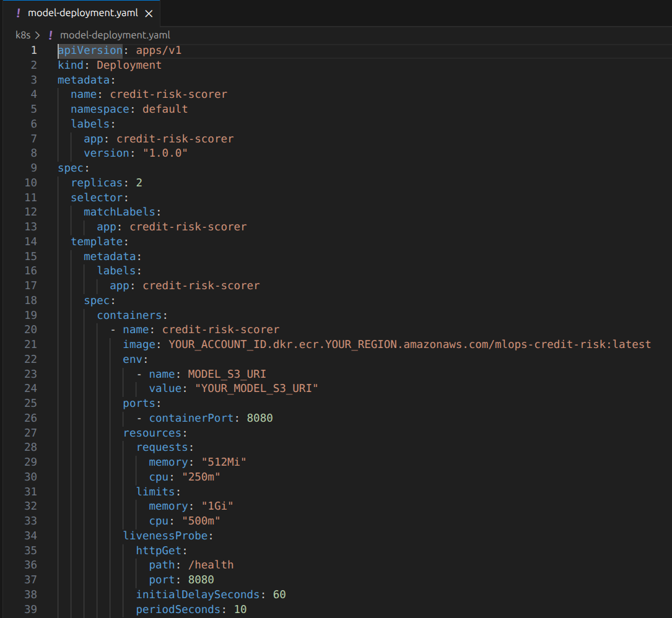Click the httpGet key
Screen dimensions: 672x618
pos(159,551)
